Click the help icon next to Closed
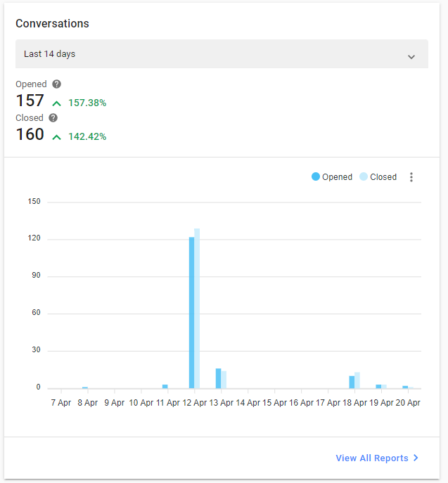 click(53, 117)
